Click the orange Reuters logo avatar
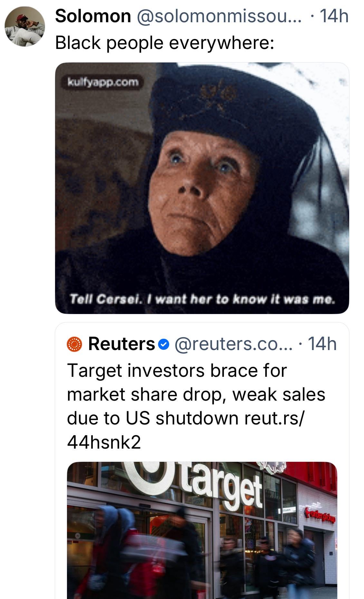364x599 pixels. [x=74, y=344]
